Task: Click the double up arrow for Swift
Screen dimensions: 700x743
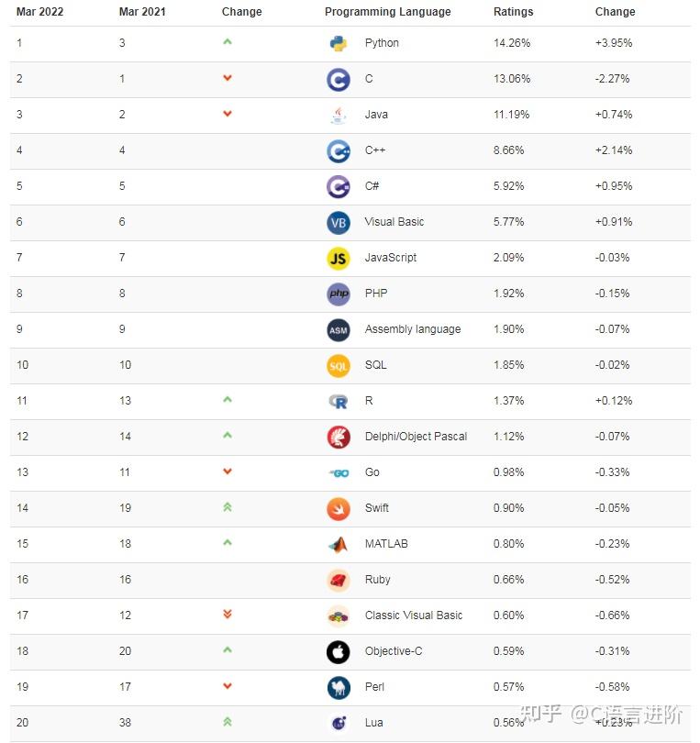Action: tap(228, 507)
